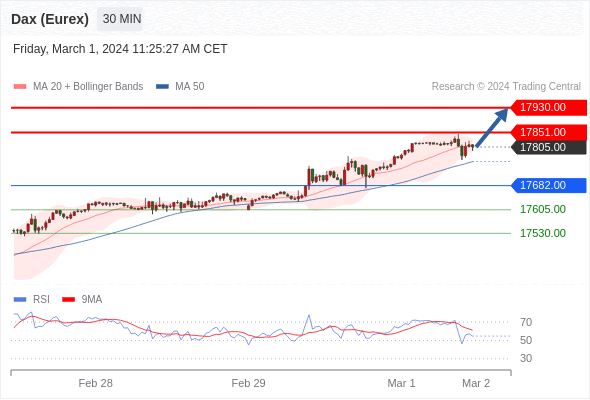This screenshot has width=590, height=400.
Task: Click the RSI 70 axis label
Action: point(526,322)
